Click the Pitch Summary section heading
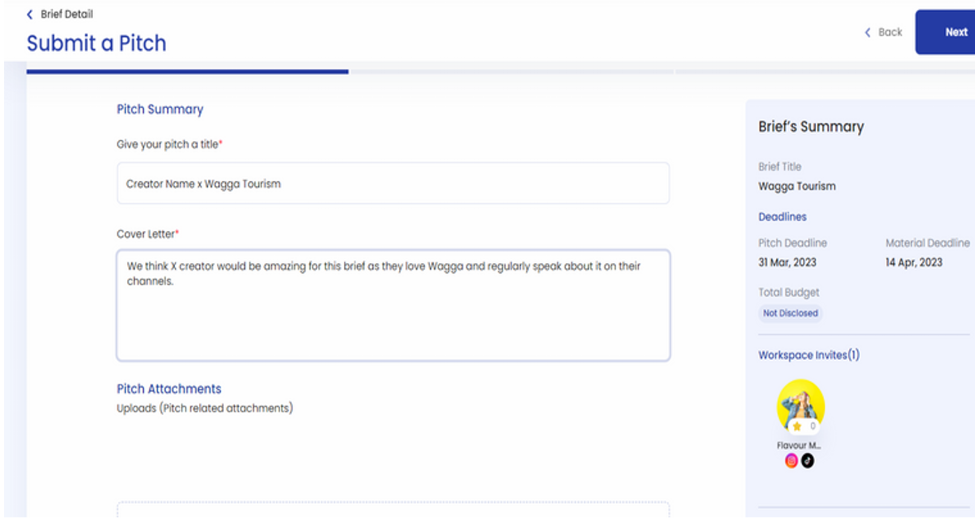 [160, 109]
